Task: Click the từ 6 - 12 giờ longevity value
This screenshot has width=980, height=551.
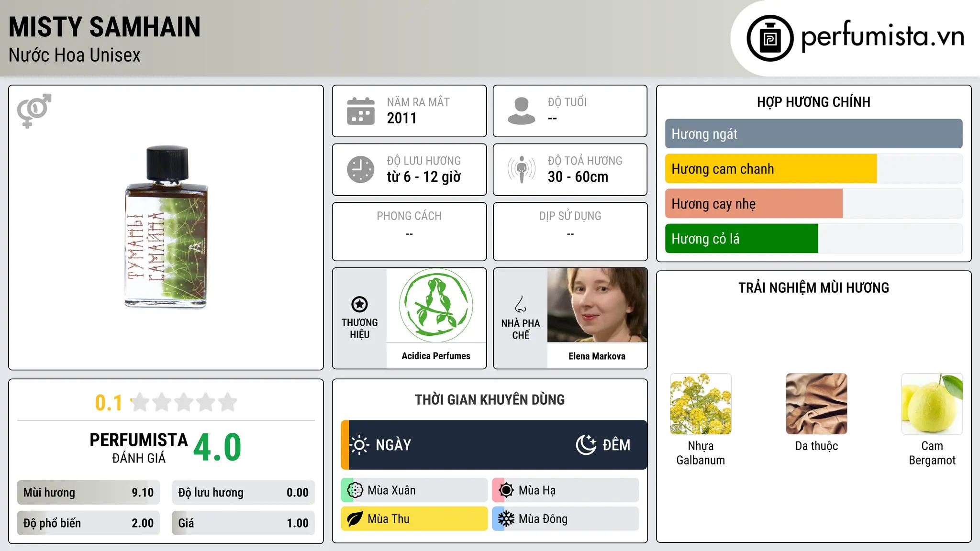Action: tap(424, 177)
